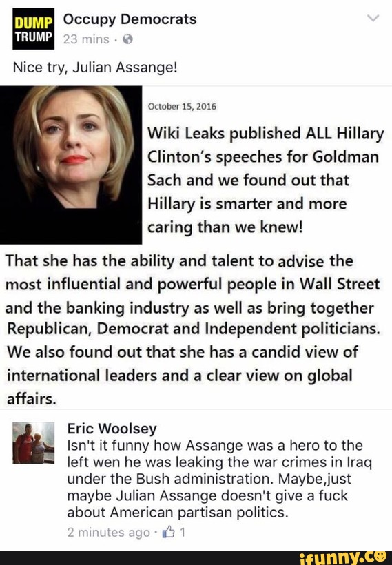Click the Wiki Leaks published headline text

click(266, 180)
